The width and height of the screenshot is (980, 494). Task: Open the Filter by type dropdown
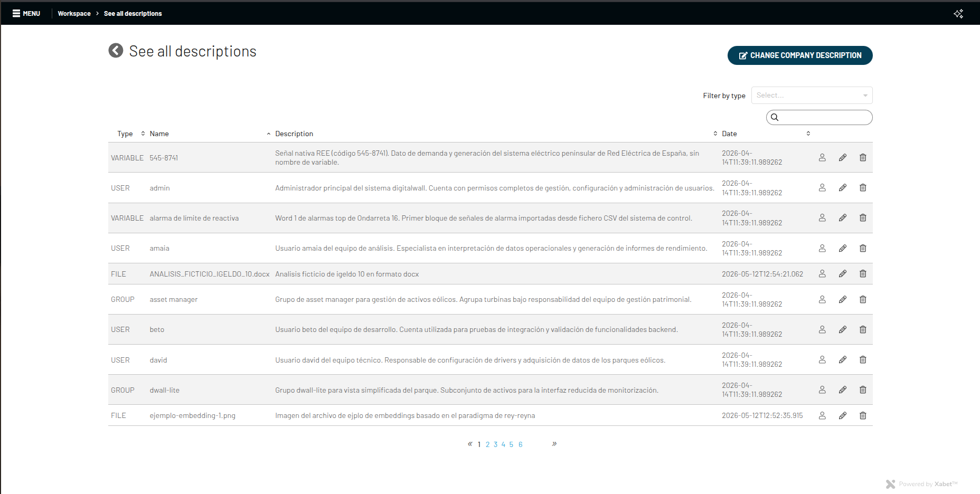point(812,96)
